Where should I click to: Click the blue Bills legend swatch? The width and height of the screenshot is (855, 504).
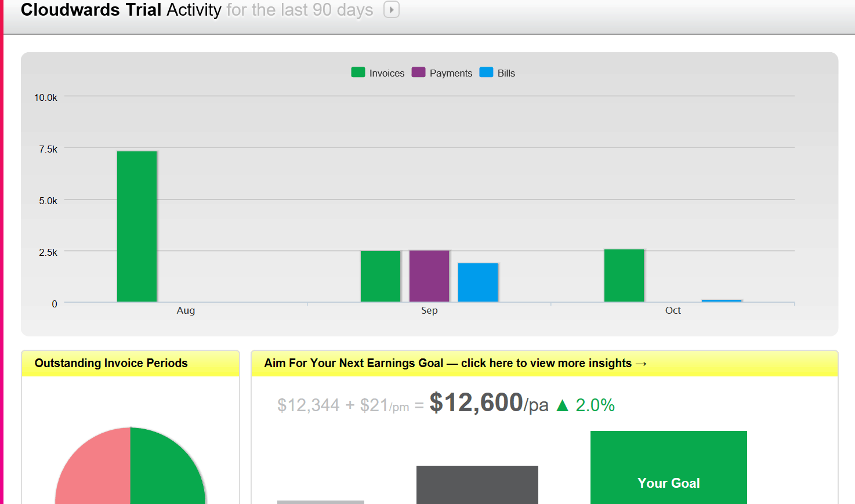click(486, 72)
